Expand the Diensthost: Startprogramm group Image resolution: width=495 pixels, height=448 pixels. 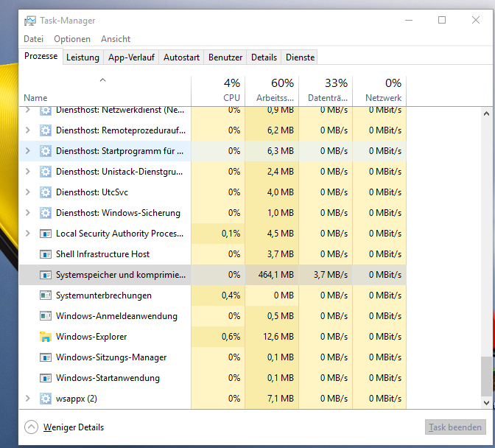[28, 151]
